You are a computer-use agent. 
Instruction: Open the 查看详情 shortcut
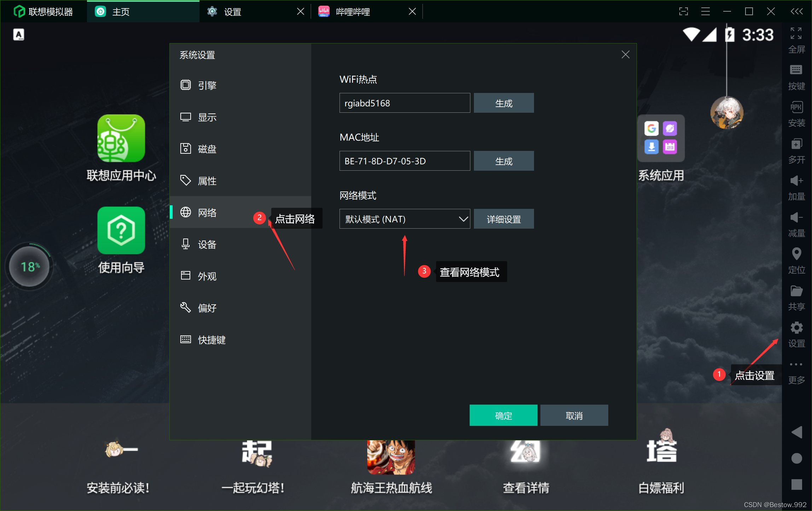526,466
